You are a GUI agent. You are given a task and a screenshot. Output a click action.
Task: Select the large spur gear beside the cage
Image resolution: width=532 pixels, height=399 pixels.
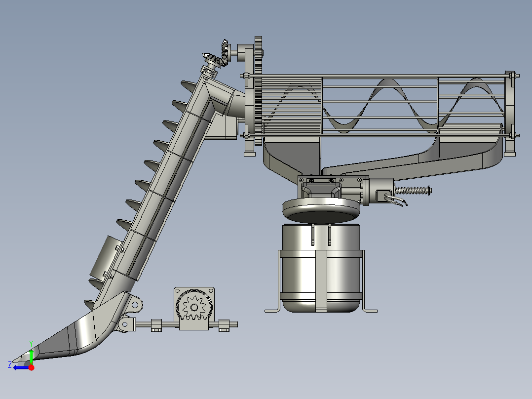click(x=258, y=91)
